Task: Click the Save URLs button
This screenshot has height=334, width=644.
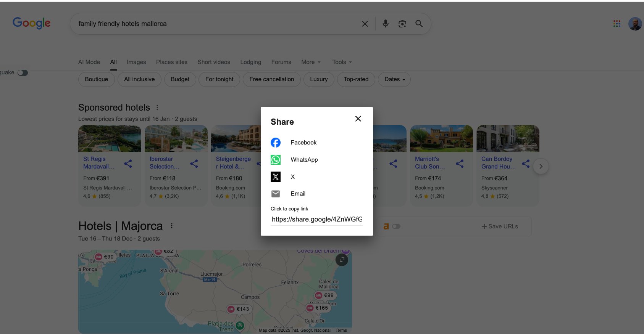Action: 499,226
